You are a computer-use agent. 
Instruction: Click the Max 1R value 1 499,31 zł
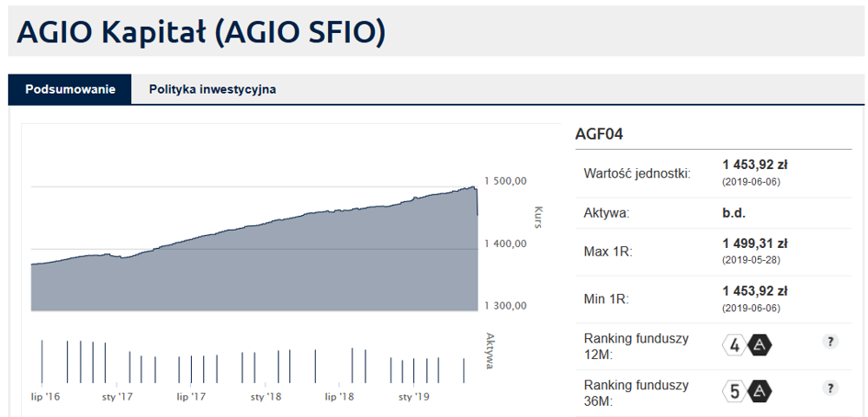[x=755, y=243]
